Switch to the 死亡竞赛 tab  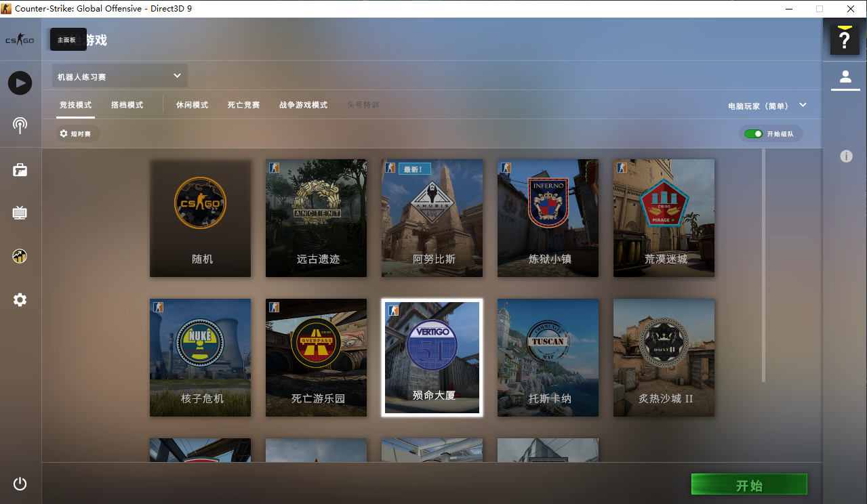(x=243, y=106)
